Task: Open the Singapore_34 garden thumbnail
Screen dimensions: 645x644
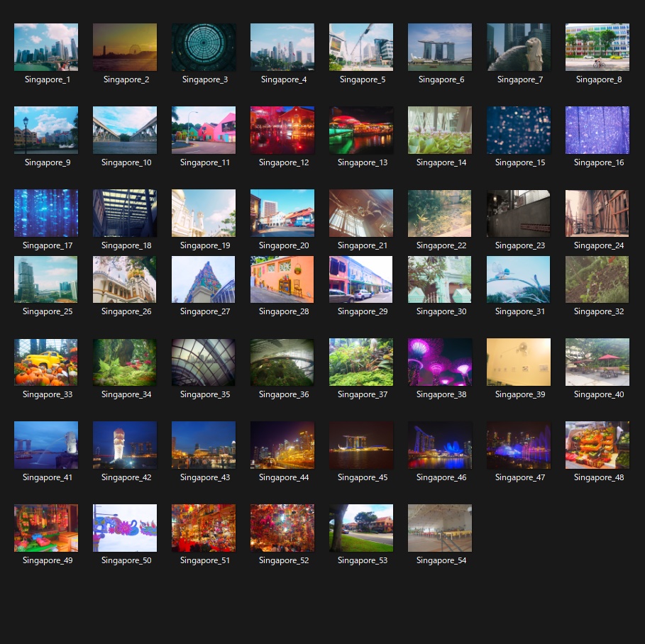Action: [125, 362]
